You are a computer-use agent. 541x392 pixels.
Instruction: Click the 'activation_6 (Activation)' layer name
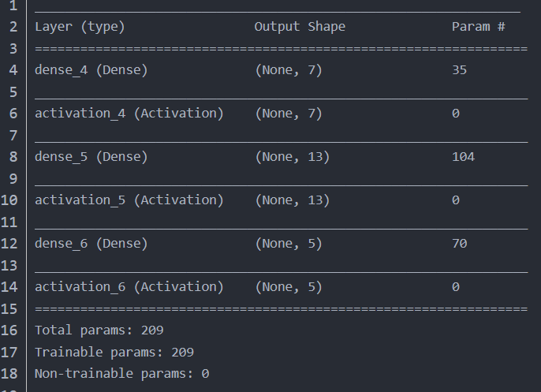coord(129,287)
